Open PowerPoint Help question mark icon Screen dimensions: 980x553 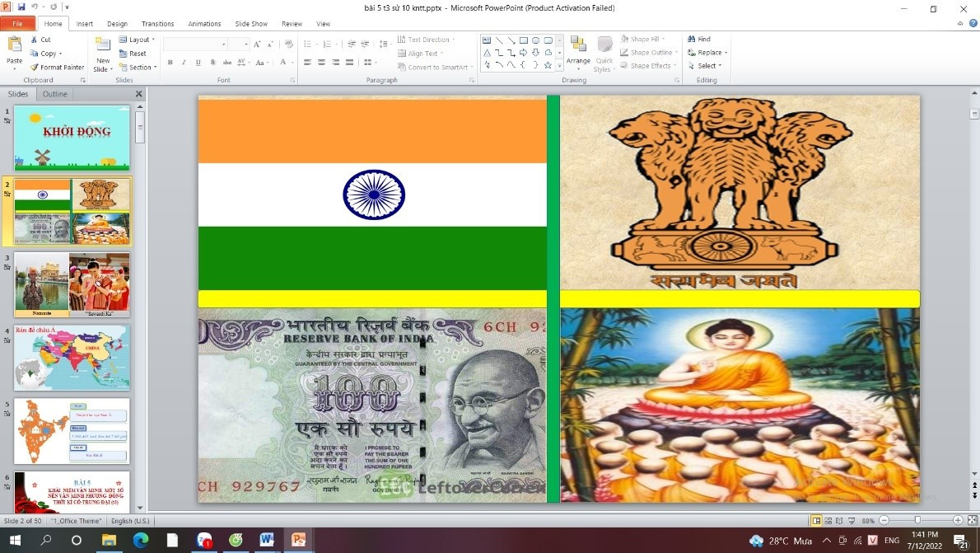click(x=973, y=23)
